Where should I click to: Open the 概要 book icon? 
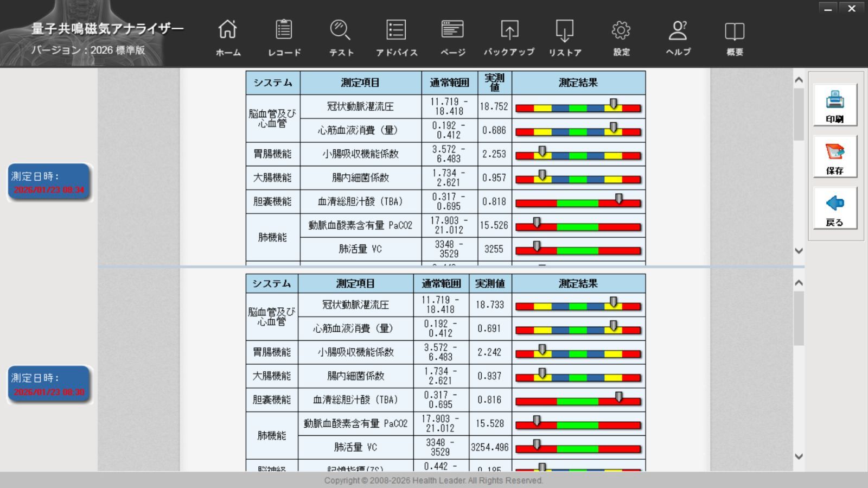tap(735, 31)
